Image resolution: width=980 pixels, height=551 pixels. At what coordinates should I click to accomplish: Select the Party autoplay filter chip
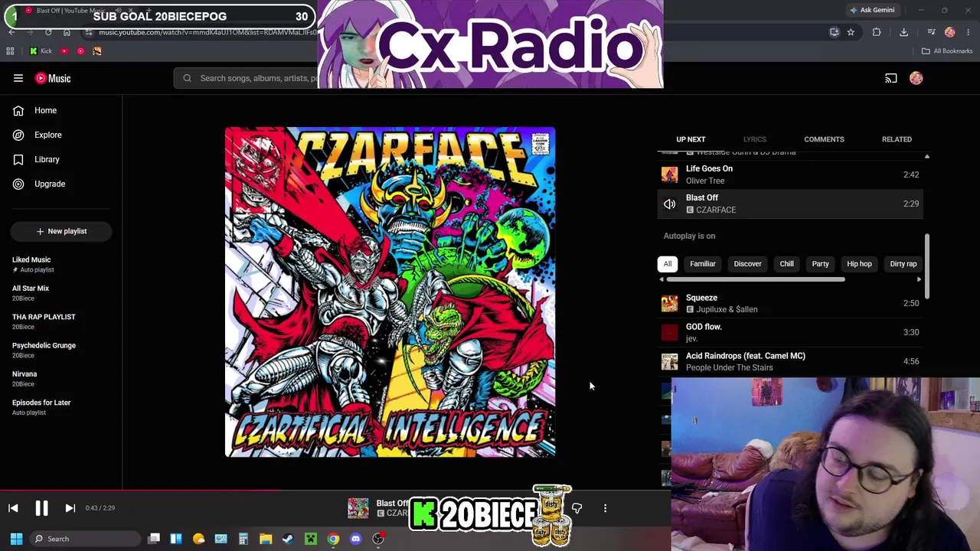(x=820, y=264)
